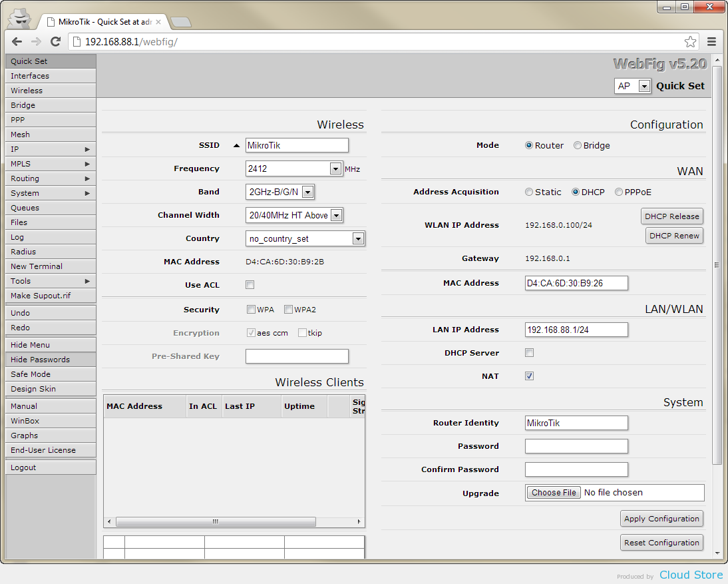
Task: Go back using the browser back arrow
Action: 17,42
